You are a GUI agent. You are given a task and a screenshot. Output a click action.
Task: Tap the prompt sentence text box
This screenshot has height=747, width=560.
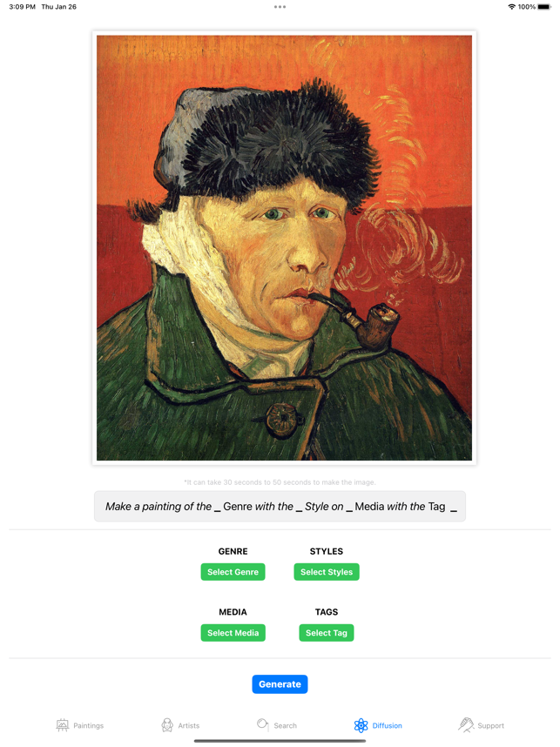(x=280, y=507)
